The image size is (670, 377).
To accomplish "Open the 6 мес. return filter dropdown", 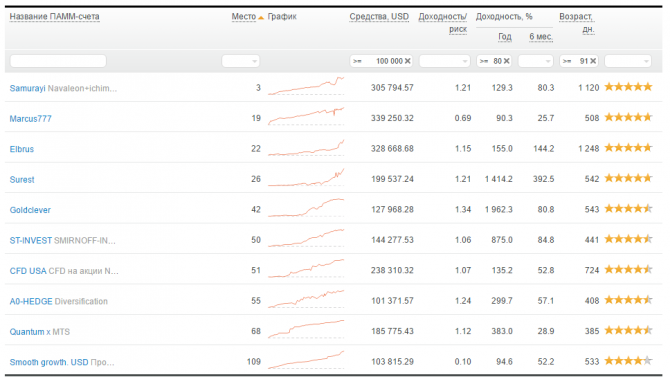I will click(536, 61).
